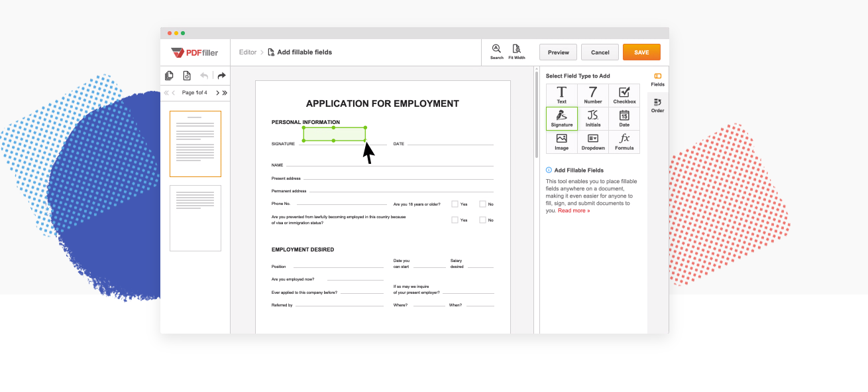
Task: Open the second page thumbnail
Action: tap(195, 218)
